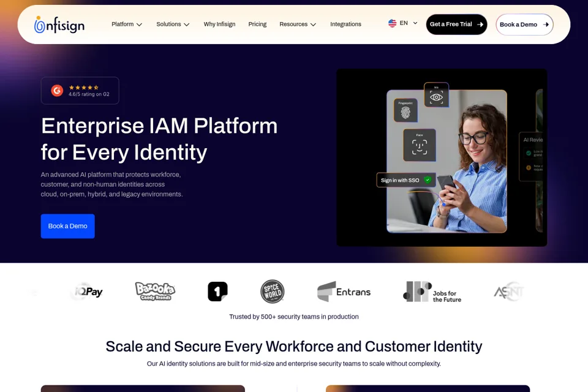Viewport: 588px width, 392px height.
Task: Click the Sign in with SSO badge
Action: [406, 180]
